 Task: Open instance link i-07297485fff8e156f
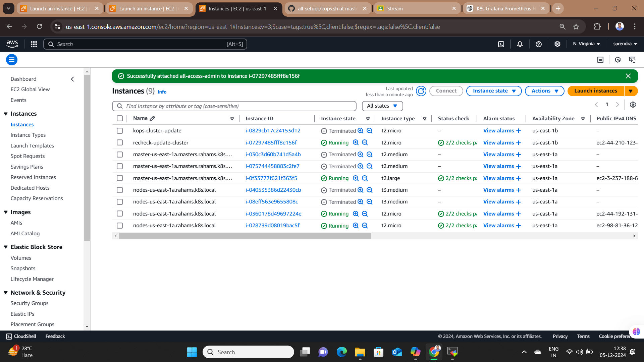pos(271,143)
